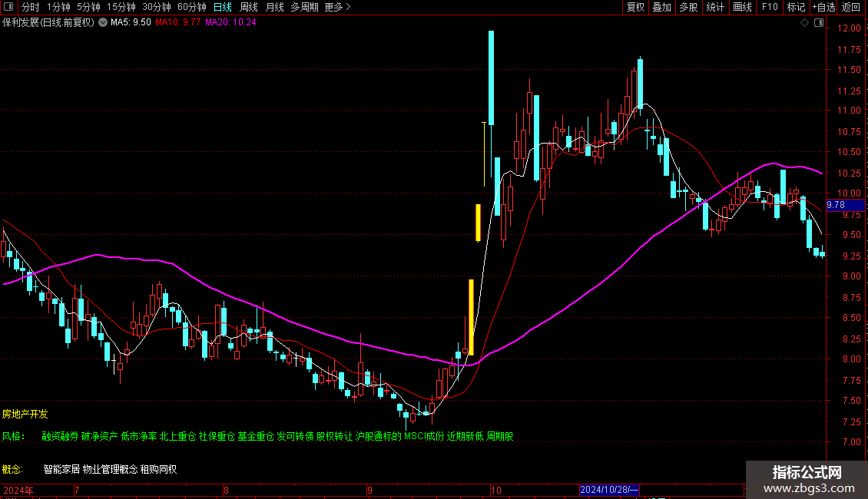Select the 15分钟 period tab

click(x=121, y=7)
